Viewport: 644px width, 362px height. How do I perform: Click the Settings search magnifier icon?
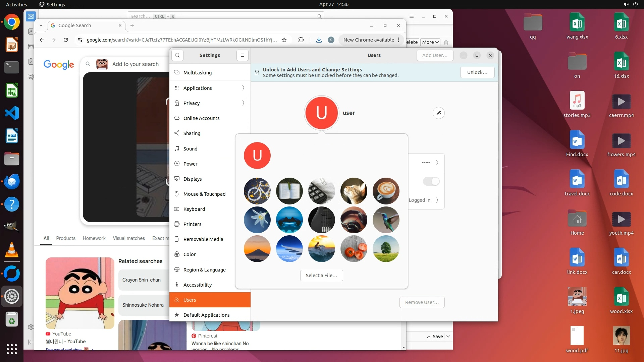click(177, 55)
